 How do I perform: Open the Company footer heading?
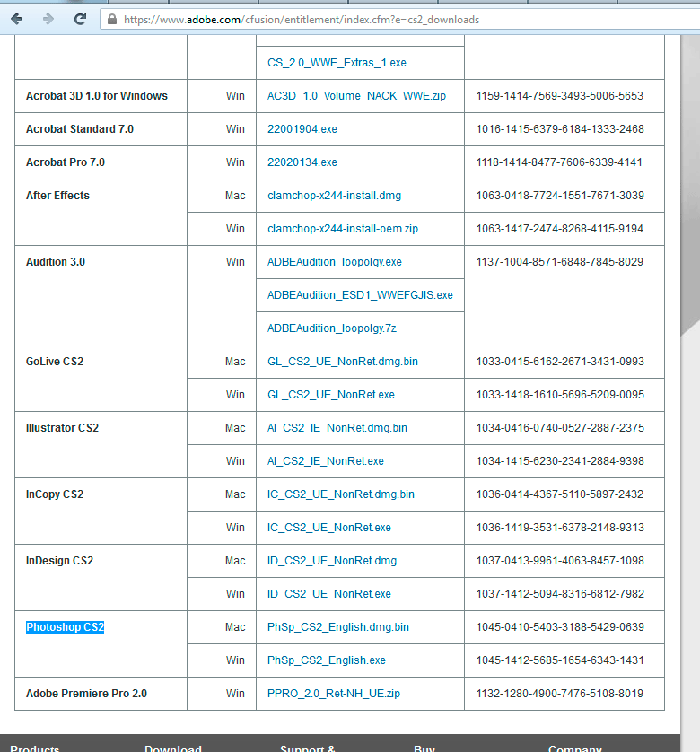[574, 748]
